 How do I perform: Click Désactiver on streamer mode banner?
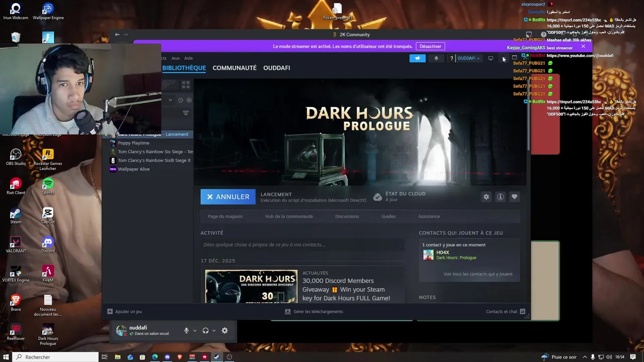(x=430, y=46)
